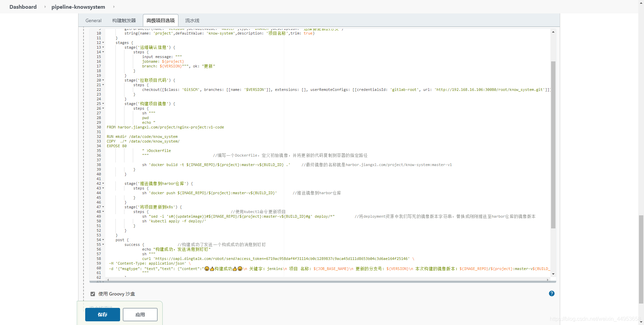Click the 'kubectl apply -f deploy/' line
Viewport: 644px width, 325px height.
174,221
